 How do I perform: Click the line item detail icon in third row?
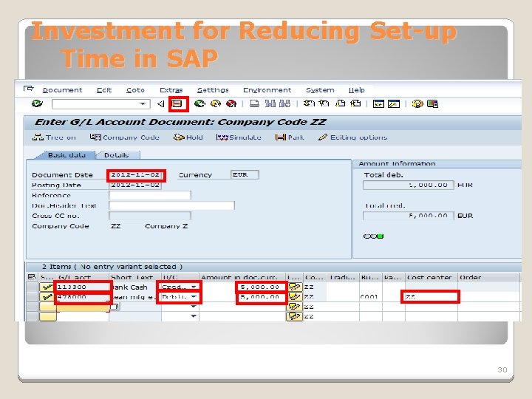(x=294, y=307)
